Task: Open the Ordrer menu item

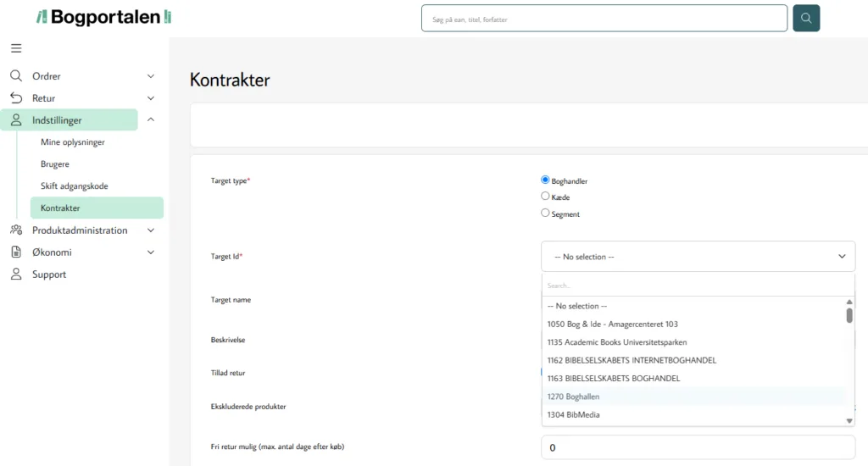Action: click(47, 76)
